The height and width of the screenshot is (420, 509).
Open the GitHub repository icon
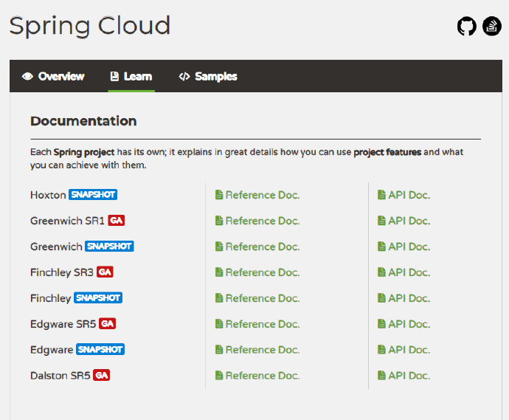click(466, 26)
